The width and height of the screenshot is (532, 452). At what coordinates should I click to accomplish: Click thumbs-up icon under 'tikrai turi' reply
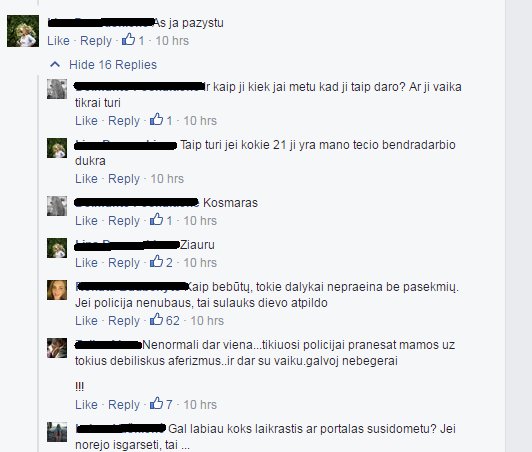point(156,119)
